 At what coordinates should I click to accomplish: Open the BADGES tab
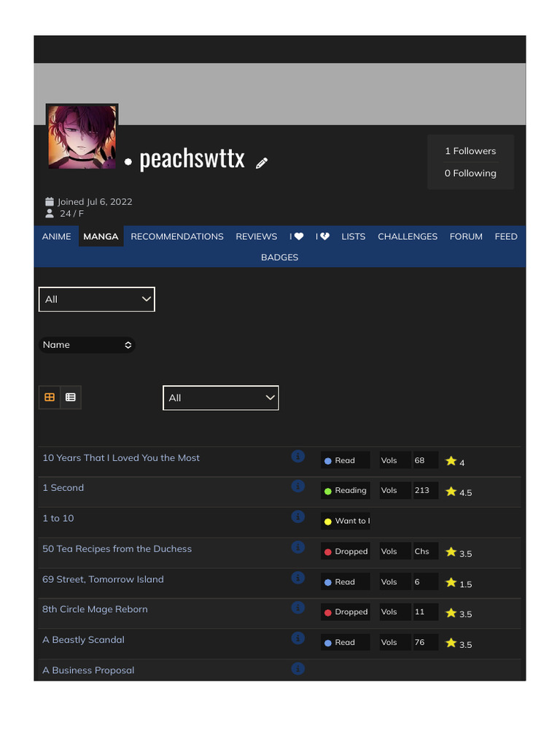pyautogui.click(x=279, y=258)
